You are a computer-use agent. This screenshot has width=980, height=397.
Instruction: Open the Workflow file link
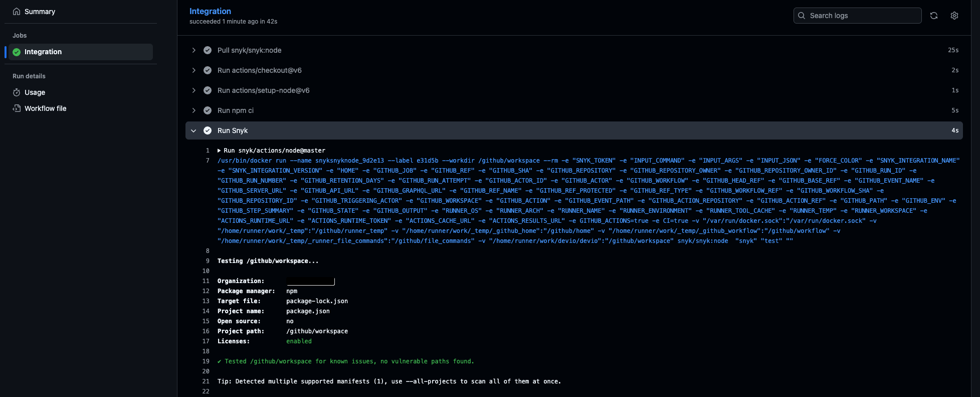click(45, 108)
